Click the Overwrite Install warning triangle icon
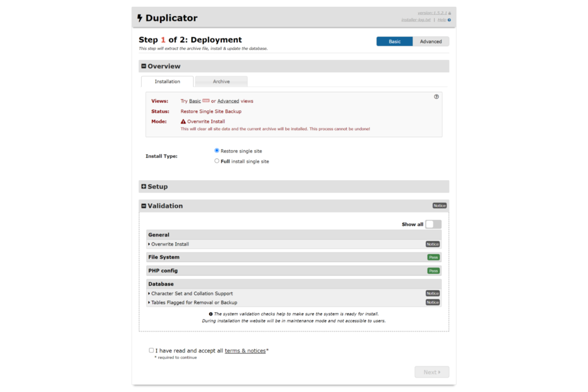This screenshot has height=392, width=588. point(183,122)
